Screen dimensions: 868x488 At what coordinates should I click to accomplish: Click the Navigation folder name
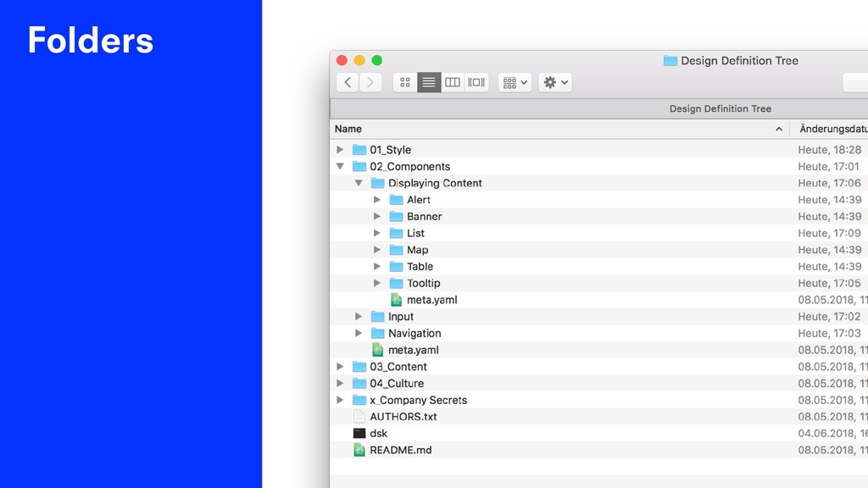415,333
